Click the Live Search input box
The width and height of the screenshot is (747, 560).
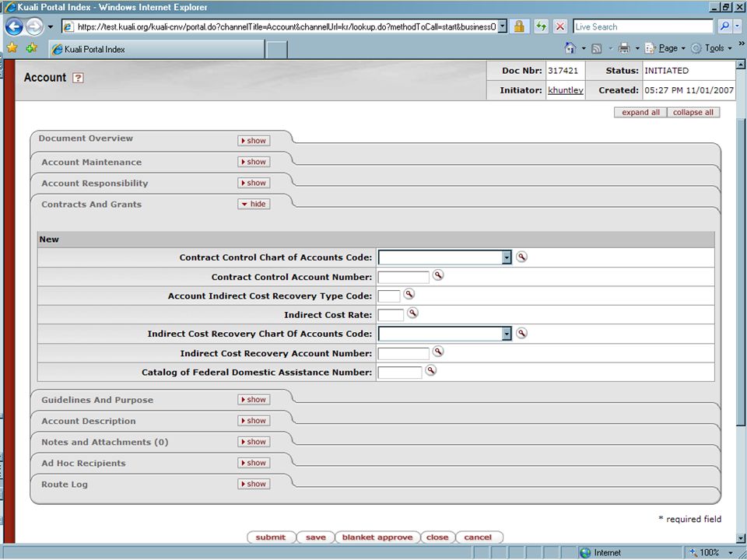[644, 26]
